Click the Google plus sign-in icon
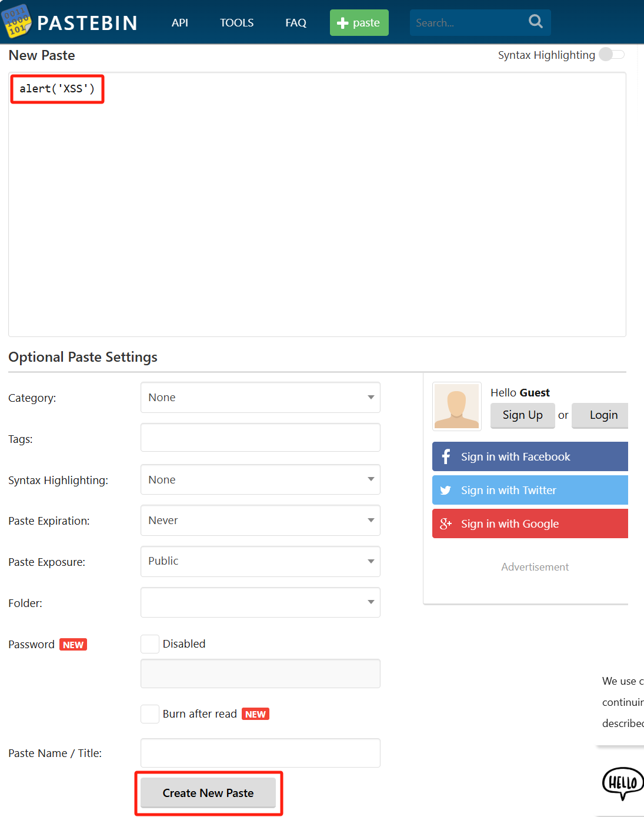 click(x=446, y=524)
